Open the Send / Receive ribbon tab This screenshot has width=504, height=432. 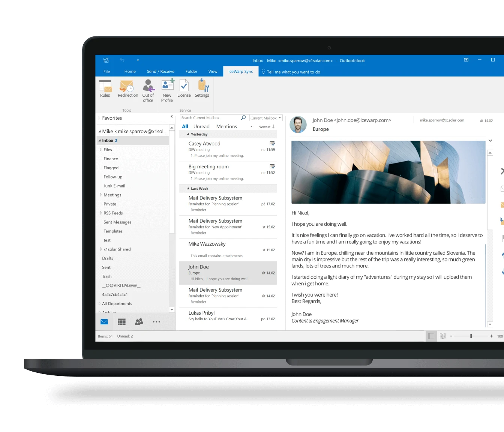pos(160,72)
